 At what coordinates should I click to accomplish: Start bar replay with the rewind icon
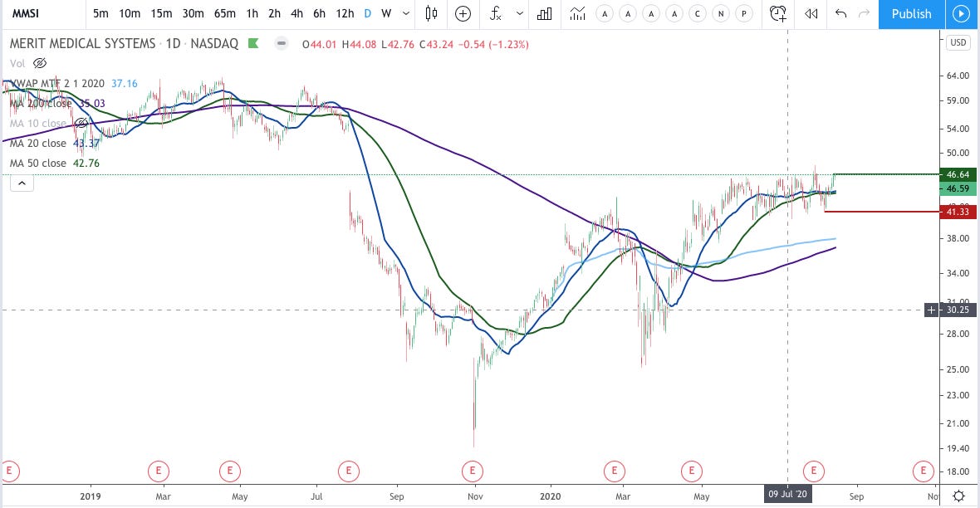click(x=811, y=14)
